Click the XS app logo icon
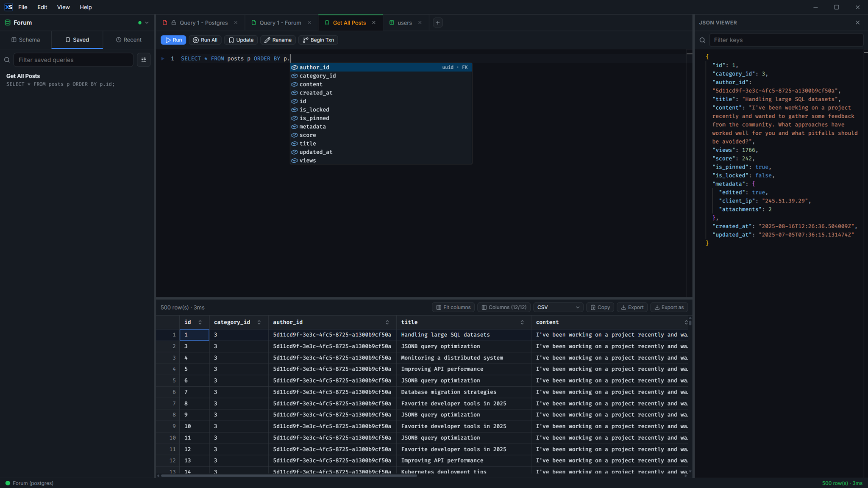The height and width of the screenshot is (488, 868). click(8, 7)
